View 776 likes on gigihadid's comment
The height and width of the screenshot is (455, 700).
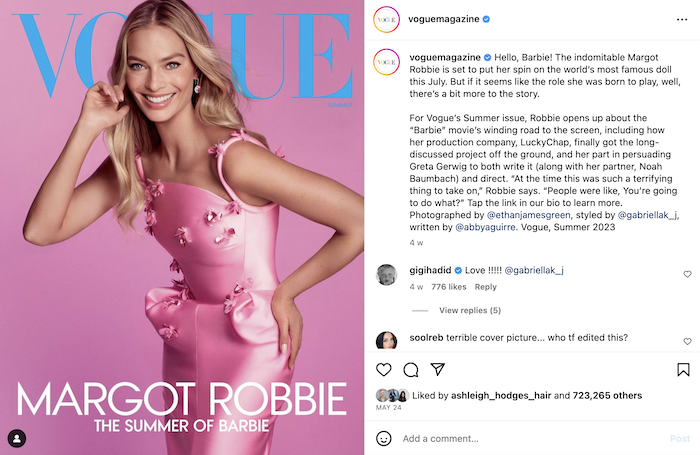(448, 287)
